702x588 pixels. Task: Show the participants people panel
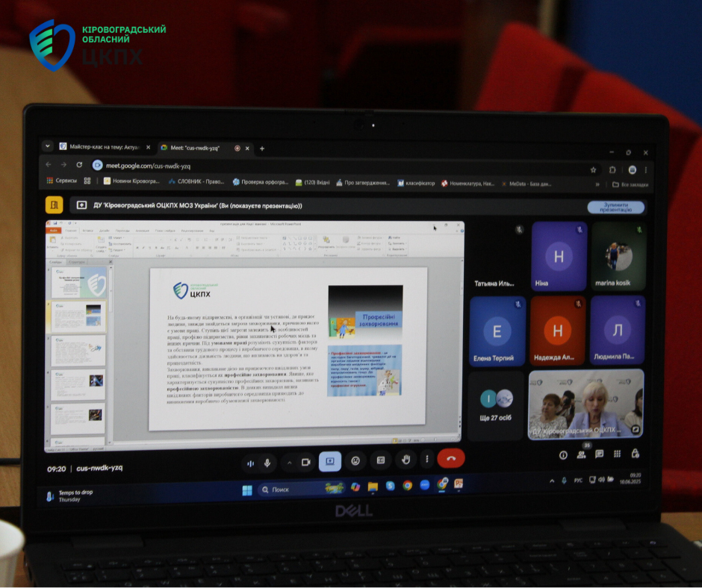581,454
